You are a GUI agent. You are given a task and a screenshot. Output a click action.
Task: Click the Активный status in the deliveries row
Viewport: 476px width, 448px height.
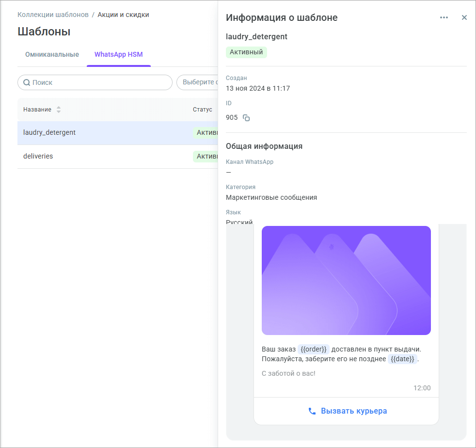coord(206,157)
